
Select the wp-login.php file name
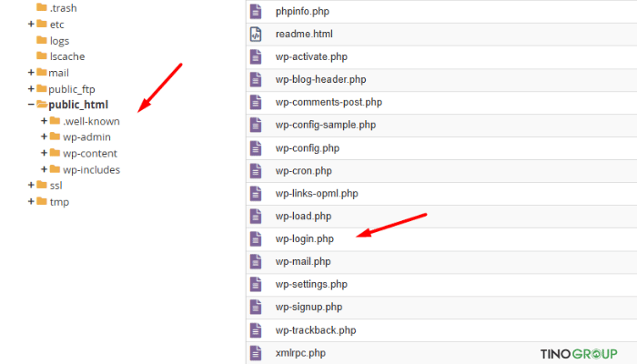pyautogui.click(x=305, y=238)
